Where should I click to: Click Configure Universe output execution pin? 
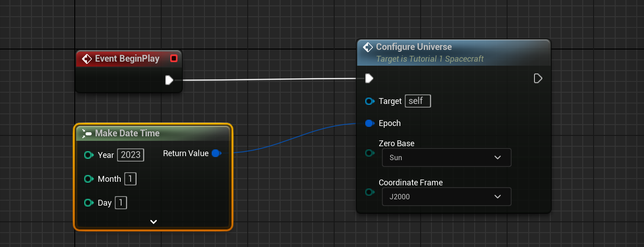(x=538, y=79)
